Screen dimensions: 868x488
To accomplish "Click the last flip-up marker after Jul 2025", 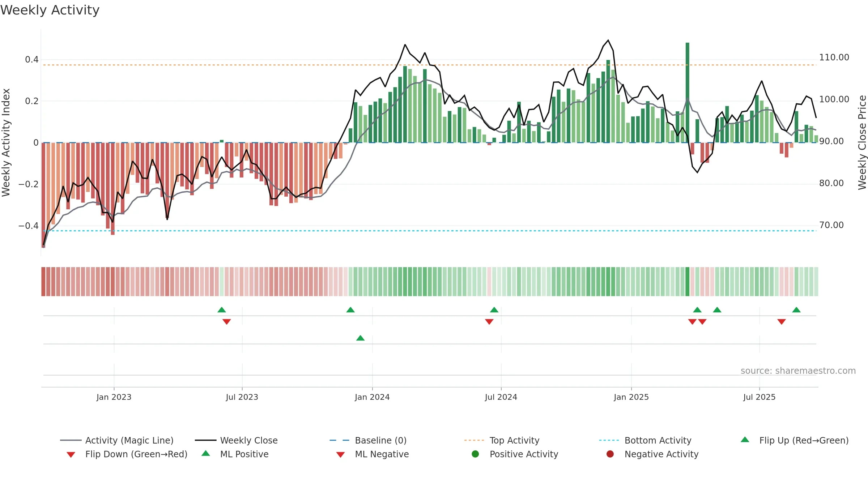I will 796,310.
